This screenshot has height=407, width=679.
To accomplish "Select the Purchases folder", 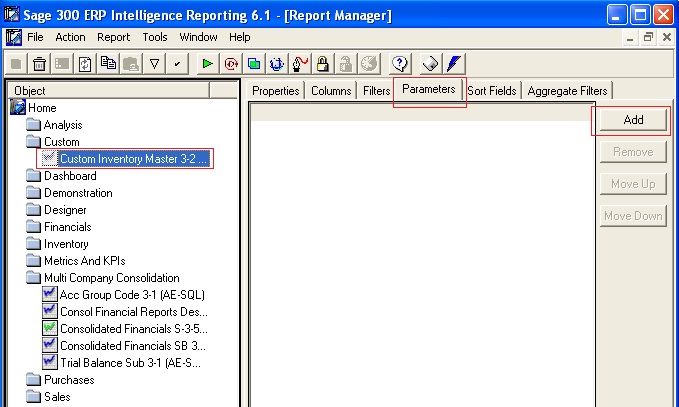I will [x=69, y=380].
